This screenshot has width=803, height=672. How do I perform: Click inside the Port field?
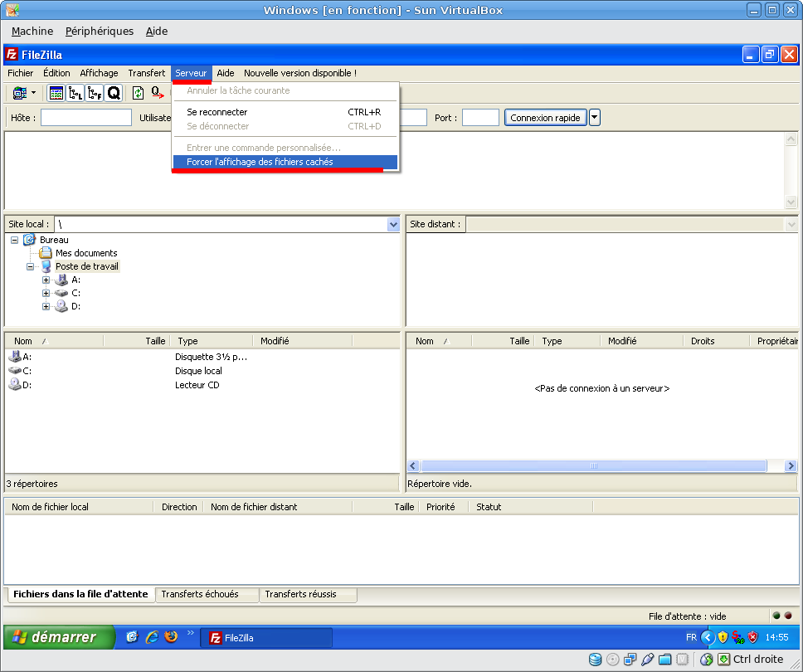(480, 117)
